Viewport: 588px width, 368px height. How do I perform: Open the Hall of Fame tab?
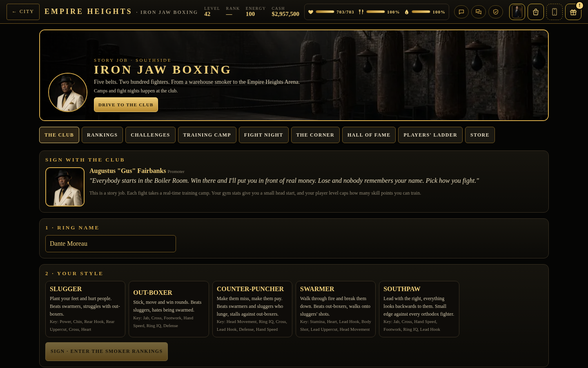tap(369, 135)
